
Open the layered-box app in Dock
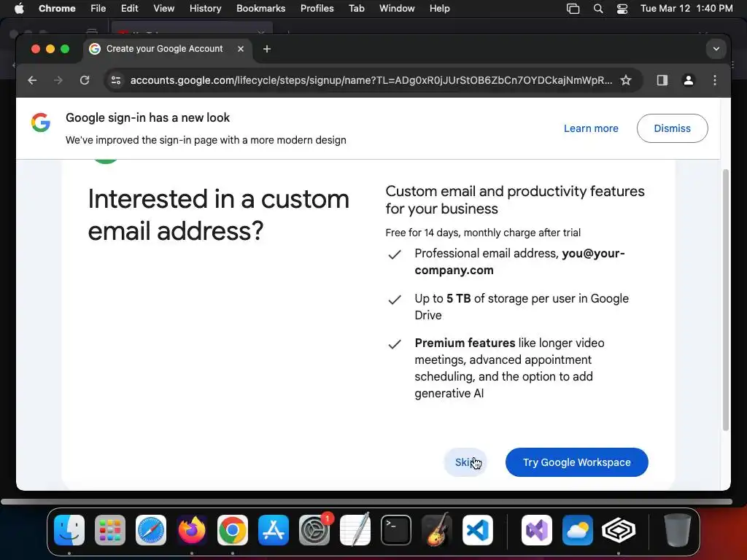coord(619,530)
